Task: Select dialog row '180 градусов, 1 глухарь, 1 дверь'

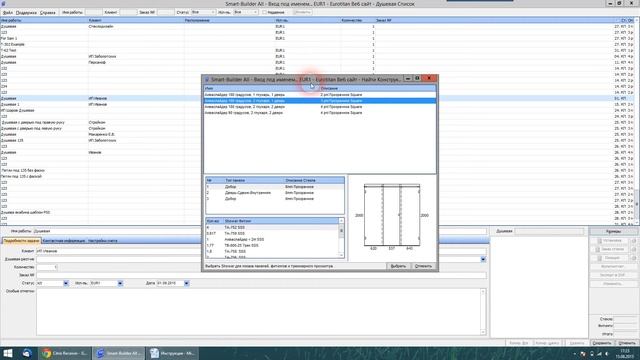Action: coord(320,95)
